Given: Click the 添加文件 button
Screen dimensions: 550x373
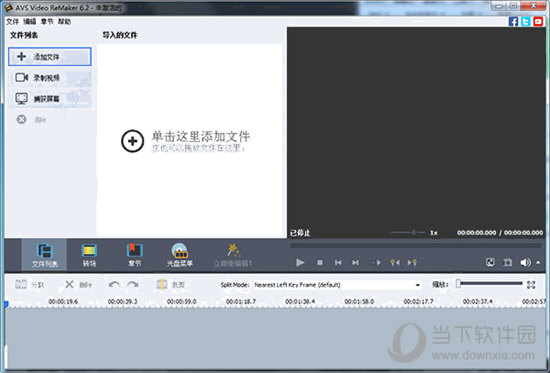Looking at the screenshot, I should 50,56.
